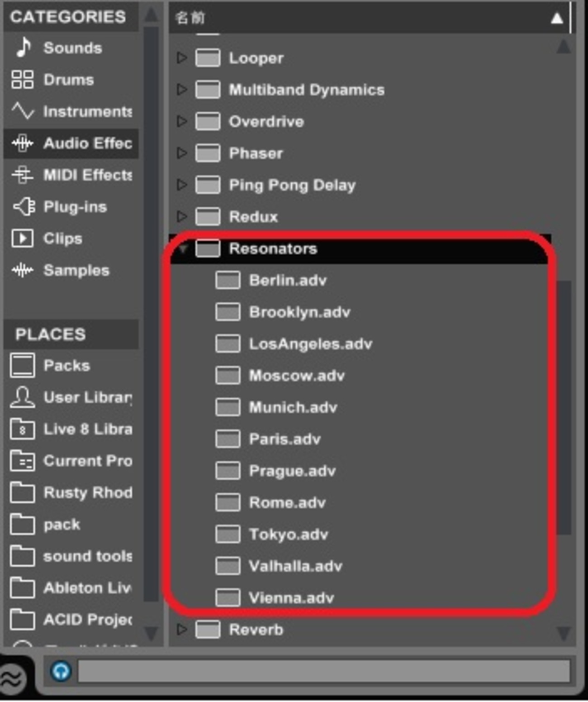The height and width of the screenshot is (702, 588).
Task: Open the Sounds category note icon
Action: tap(24, 48)
